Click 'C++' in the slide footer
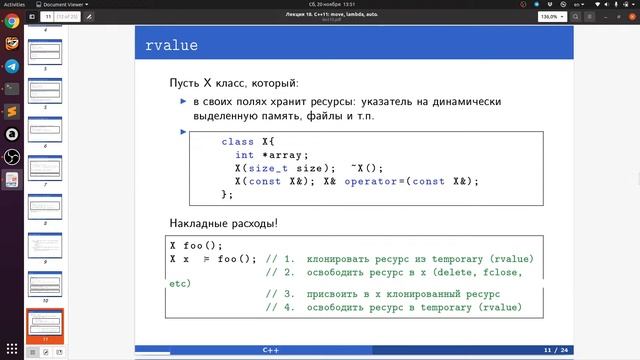Screen dimensions: 640x360 [271, 350]
